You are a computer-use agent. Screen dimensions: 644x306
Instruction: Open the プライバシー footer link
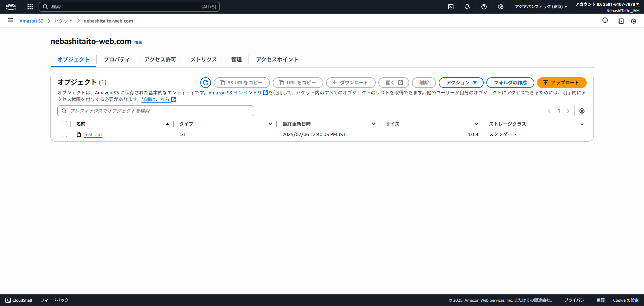click(576, 300)
